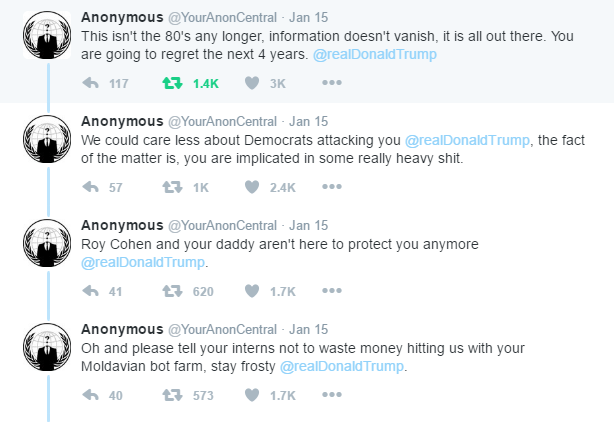Open the Jan 15 timestamp of second tweet
Image resolution: width=614 pixels, height=422 pixels.
point(309,122)
